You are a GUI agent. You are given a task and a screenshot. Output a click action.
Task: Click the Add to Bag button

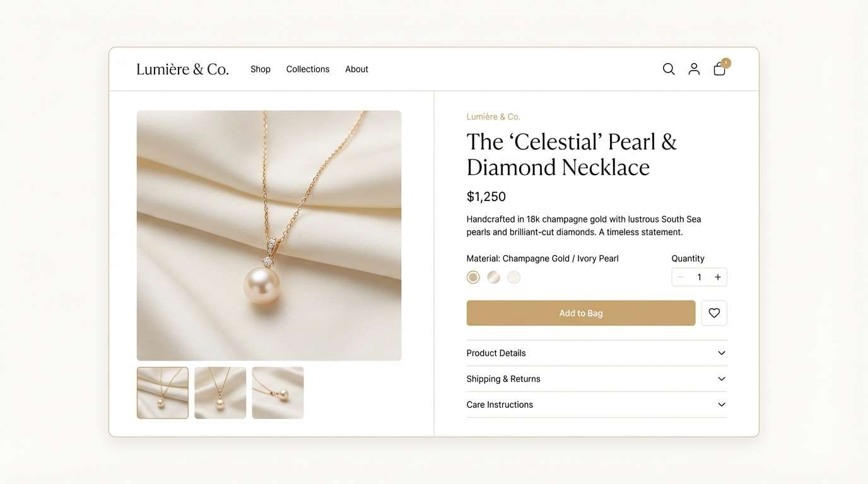click(580, 312)
